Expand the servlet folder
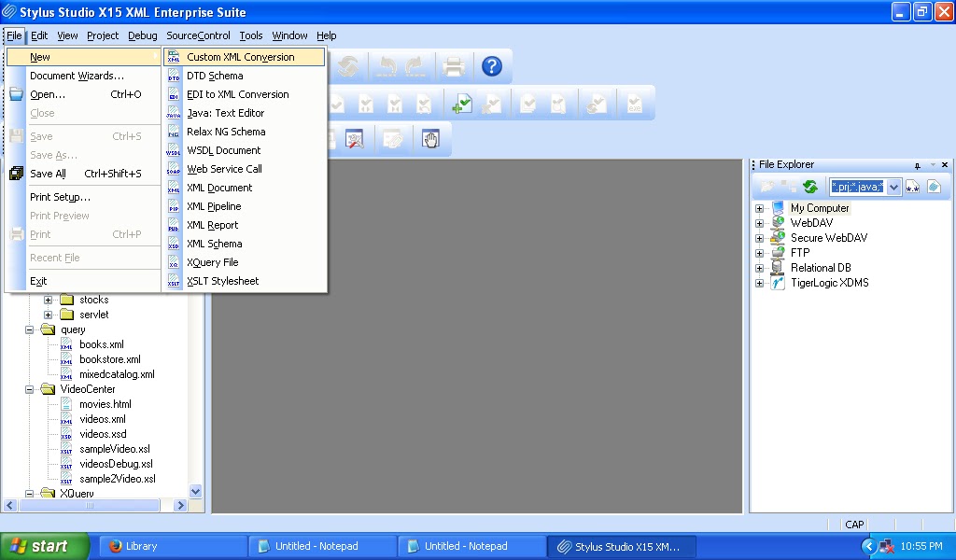 pos(48,315)
